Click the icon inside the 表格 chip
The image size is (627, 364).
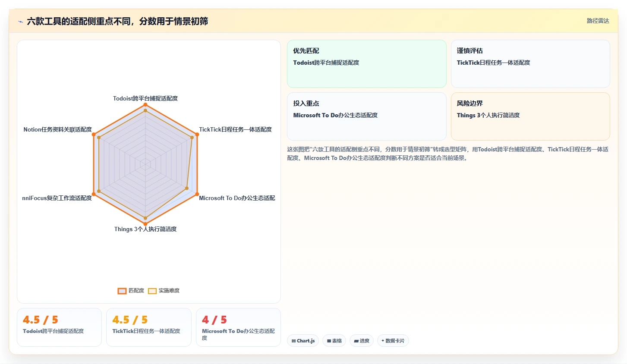pos(329,341)
